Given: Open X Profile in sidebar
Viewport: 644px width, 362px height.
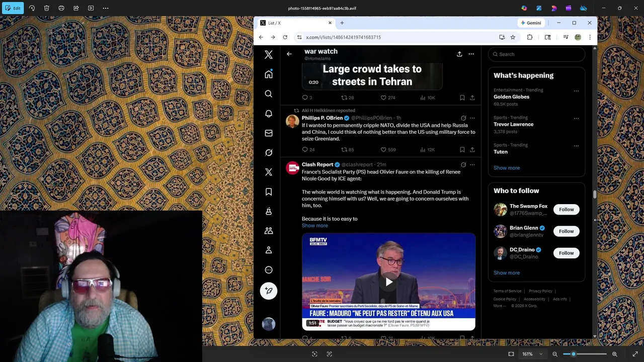Looking at the screenshot, I should tap(269, 250).
